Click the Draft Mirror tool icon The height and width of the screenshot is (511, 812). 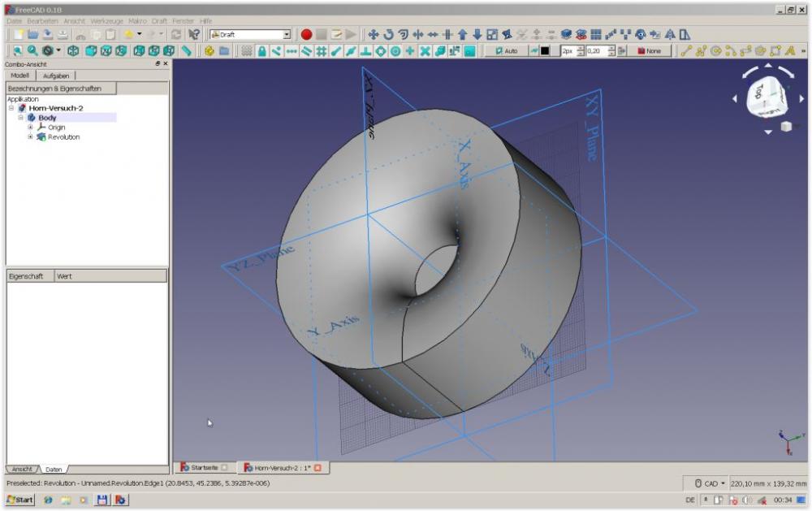pos(670,35)
